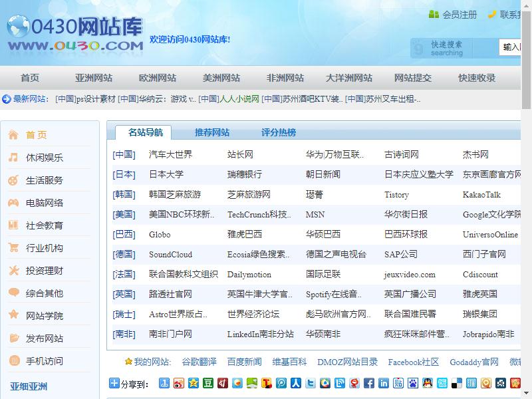Image resolution: width=532 pixels, height=399 pixels.
Task: Open the 南非门户网 site link
Action: pos(170,334)
